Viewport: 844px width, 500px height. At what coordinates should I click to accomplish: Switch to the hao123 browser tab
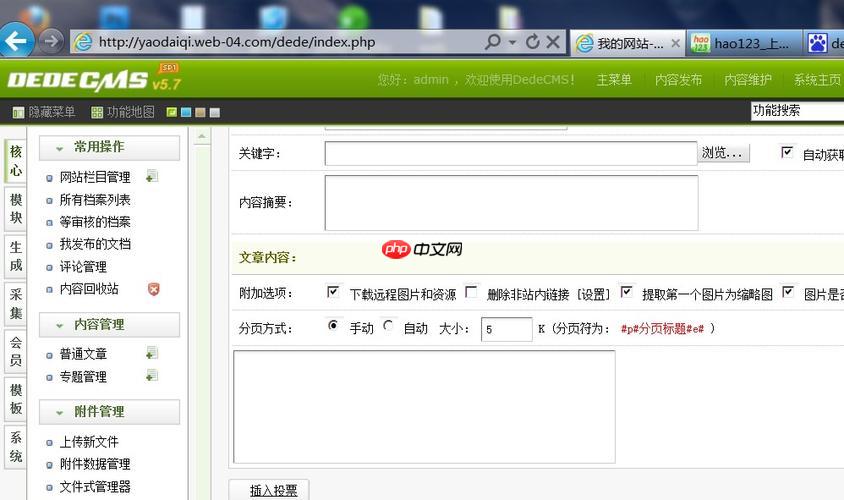click(743, 44)
